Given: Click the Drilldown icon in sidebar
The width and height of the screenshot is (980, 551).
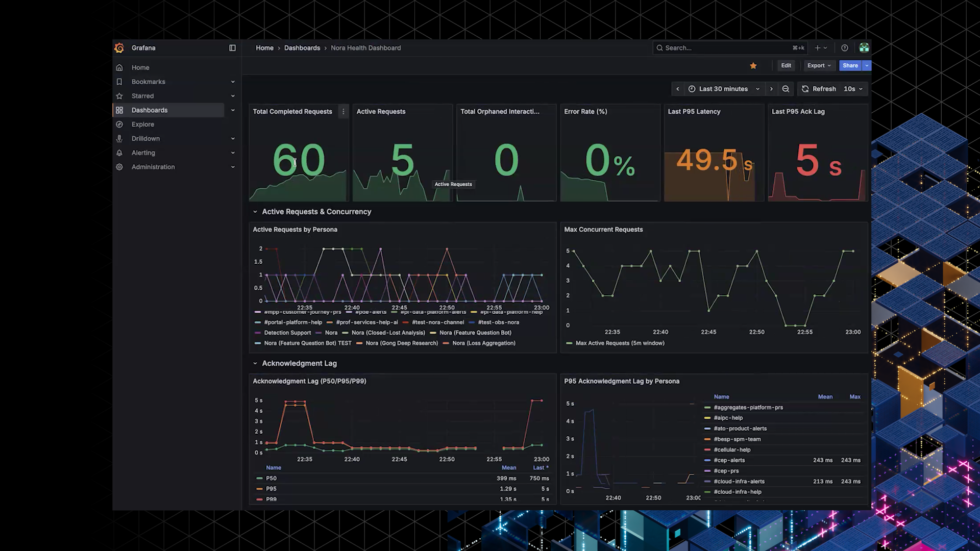Looking at the screenshot, I should [x=119, y=139].
